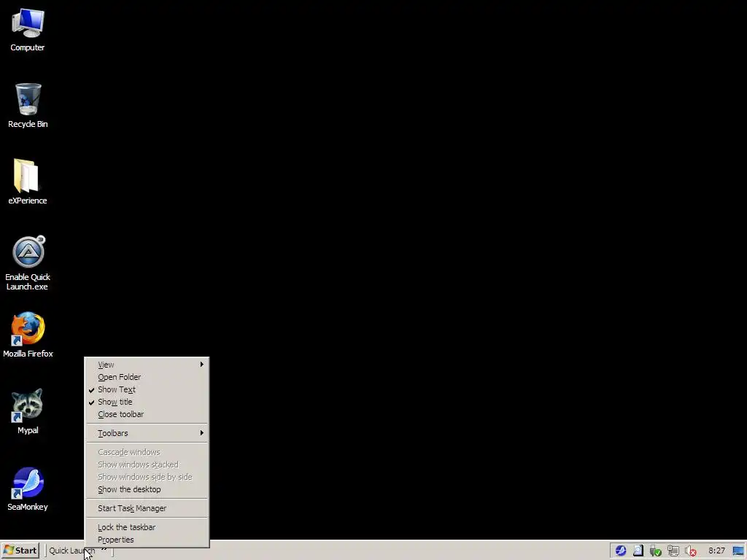Screen dimensions: 747x560
Task: Open the Start menu button
Action: pos(20,551)
